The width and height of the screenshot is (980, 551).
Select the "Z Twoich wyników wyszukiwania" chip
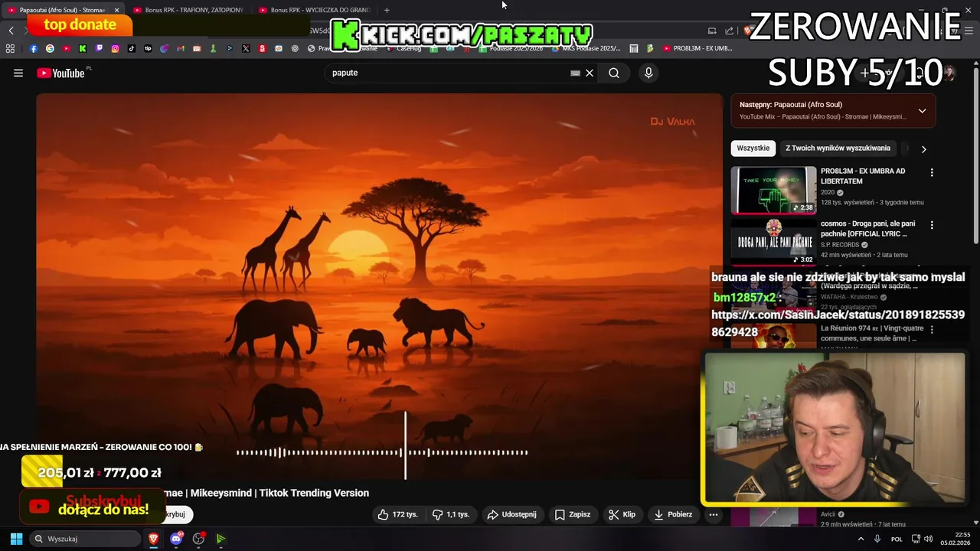tap(838, 148)
